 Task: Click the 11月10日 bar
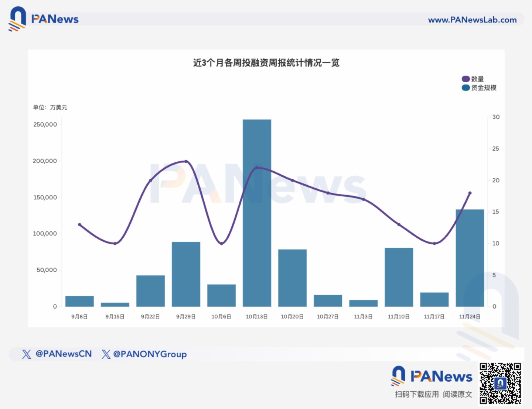pos(399,277)
